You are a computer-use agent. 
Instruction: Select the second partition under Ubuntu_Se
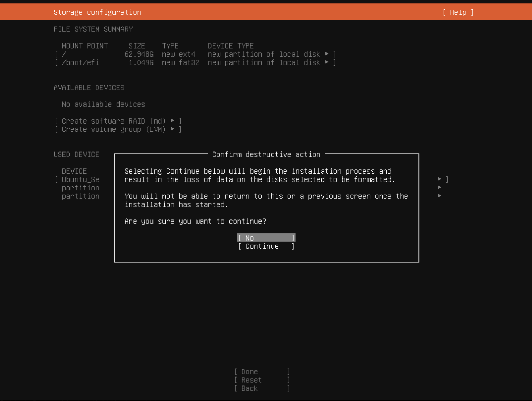click(x=80, y=196)
